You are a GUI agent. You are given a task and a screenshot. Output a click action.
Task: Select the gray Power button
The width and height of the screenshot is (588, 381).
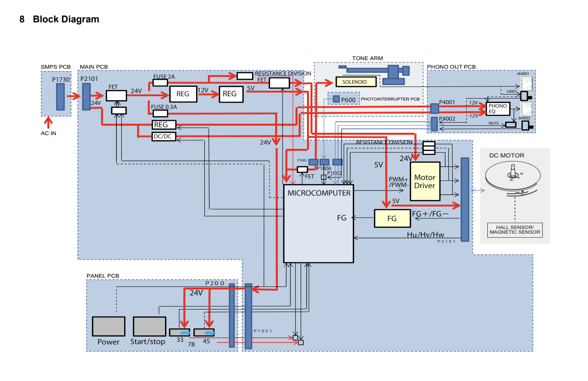(108, 326)
